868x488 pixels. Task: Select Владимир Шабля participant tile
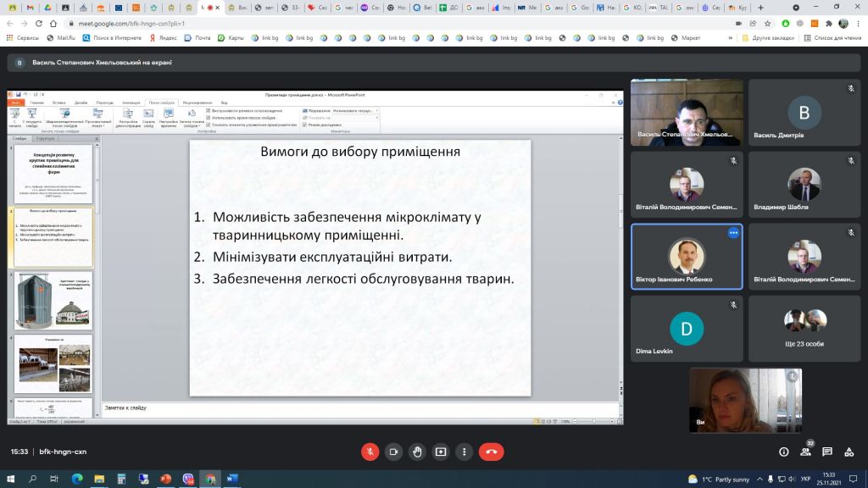click(x=804, y=184)
